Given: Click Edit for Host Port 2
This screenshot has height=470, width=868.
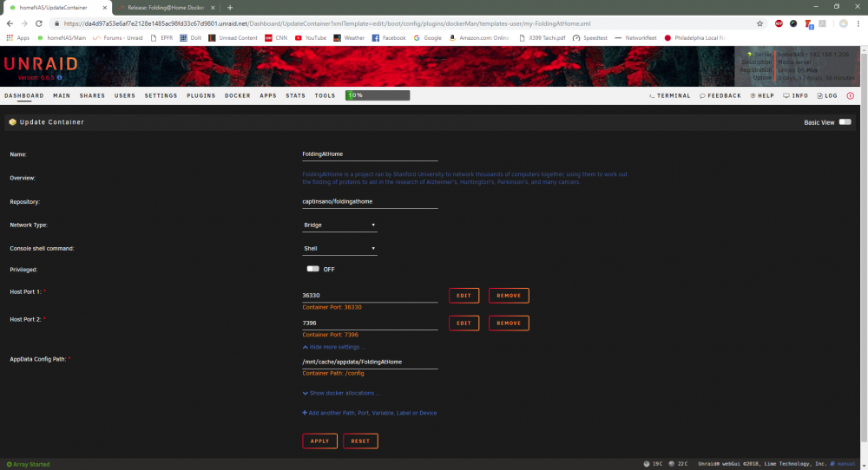Looking at the screenshot, I should [x=464, y=323].
